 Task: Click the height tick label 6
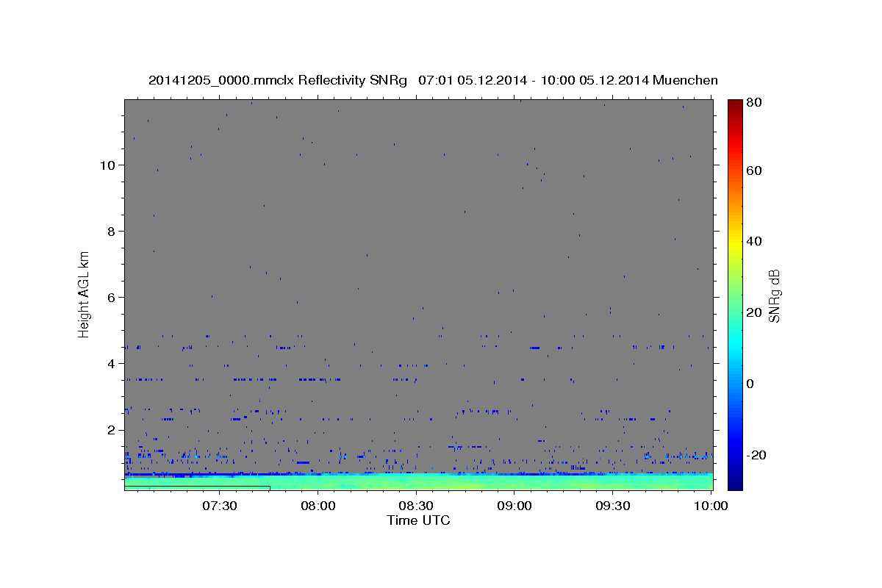click(x=112, y=297)
